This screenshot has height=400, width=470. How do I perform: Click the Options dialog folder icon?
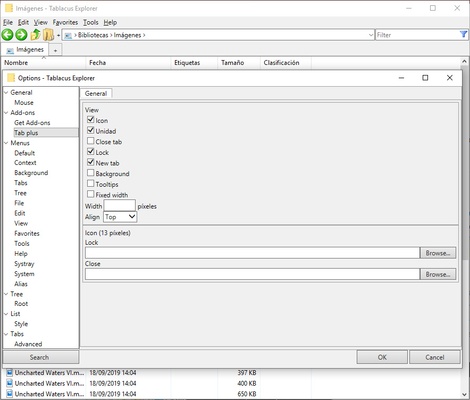pos(11,78)
